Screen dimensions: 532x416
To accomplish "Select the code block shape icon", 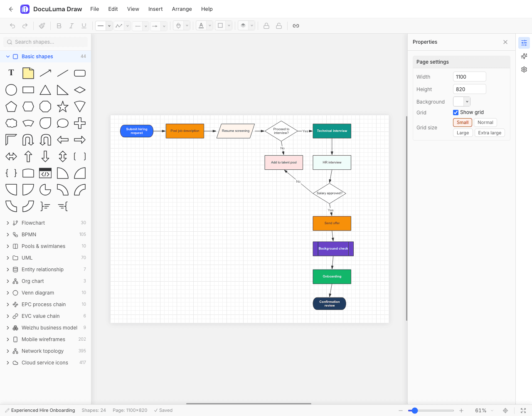I will pyautogui.click(x=45, y=173).
